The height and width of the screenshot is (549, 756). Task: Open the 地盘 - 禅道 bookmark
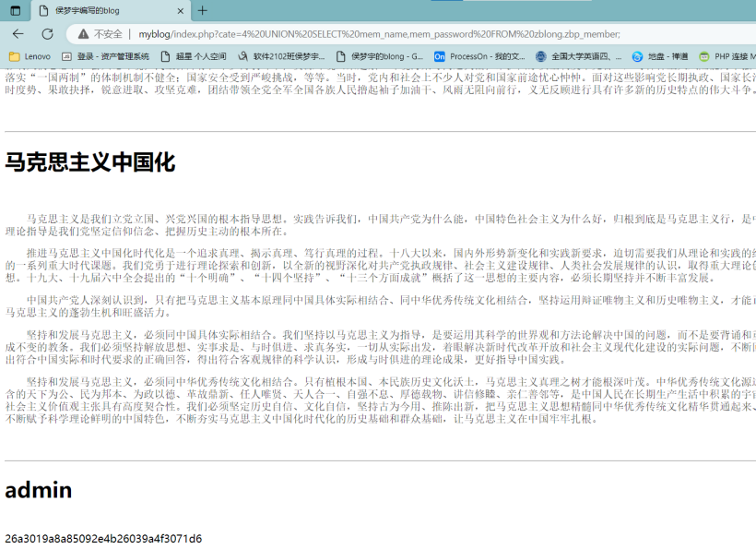[x=660, y=56]
